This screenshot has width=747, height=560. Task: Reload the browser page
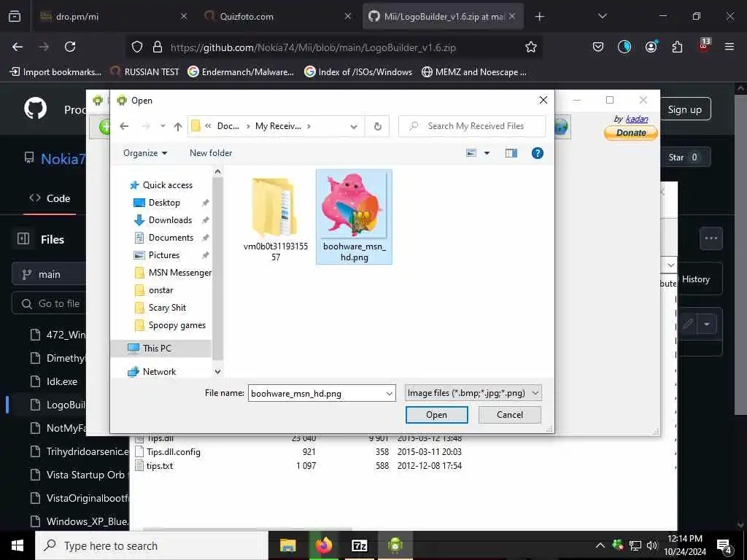[70, 47]
